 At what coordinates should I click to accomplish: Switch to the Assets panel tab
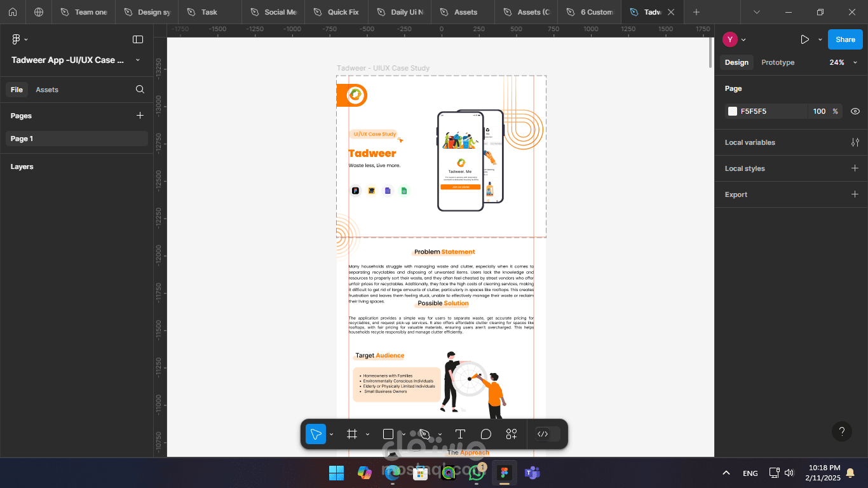click(x=47, y=90)
